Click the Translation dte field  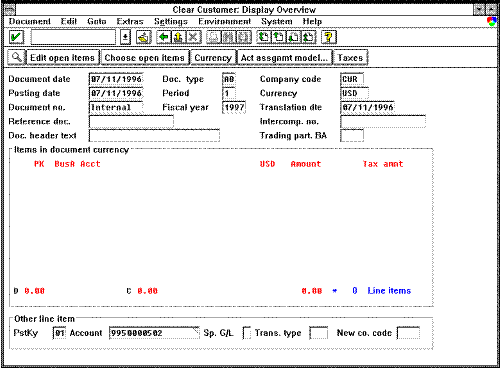click(368, 107)
